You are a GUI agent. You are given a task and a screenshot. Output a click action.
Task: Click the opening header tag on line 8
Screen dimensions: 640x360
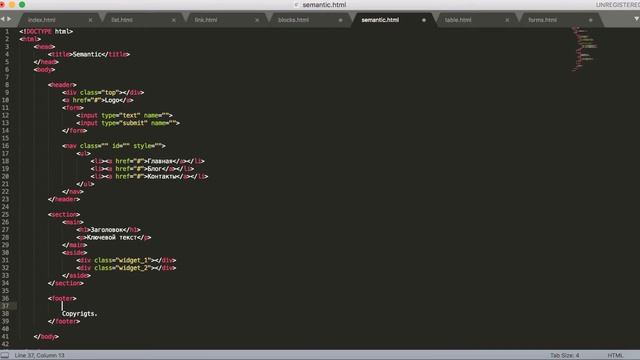click(x=62, y=85)
